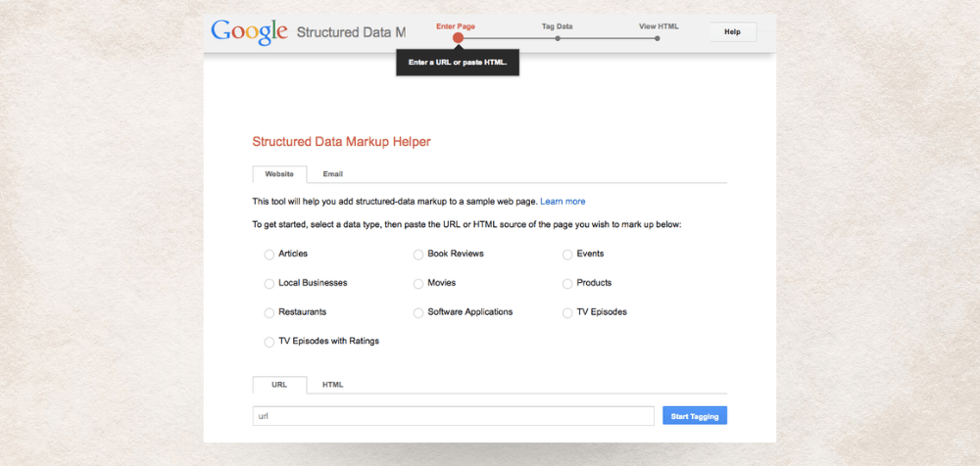The width and height of the screenshot is (980, 466).
Task: Select the Book Reviews radio button
Action: pos(418,255)
